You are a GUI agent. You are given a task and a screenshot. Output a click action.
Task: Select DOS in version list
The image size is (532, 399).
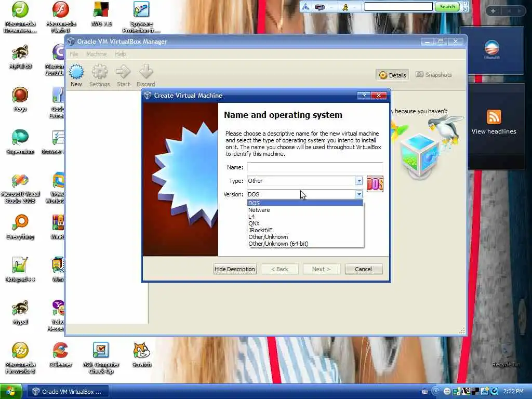coord(305,203)
